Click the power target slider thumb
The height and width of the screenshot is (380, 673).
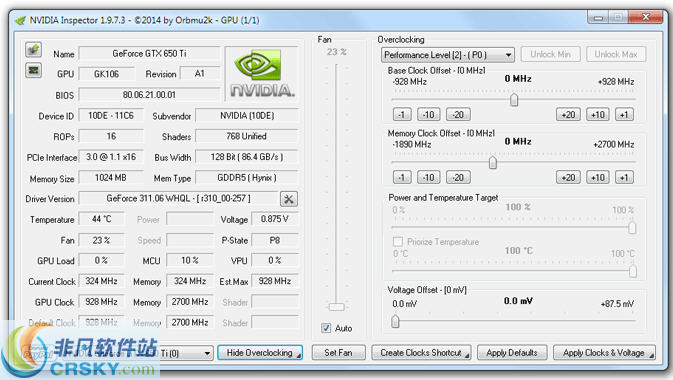coord(632,228)
